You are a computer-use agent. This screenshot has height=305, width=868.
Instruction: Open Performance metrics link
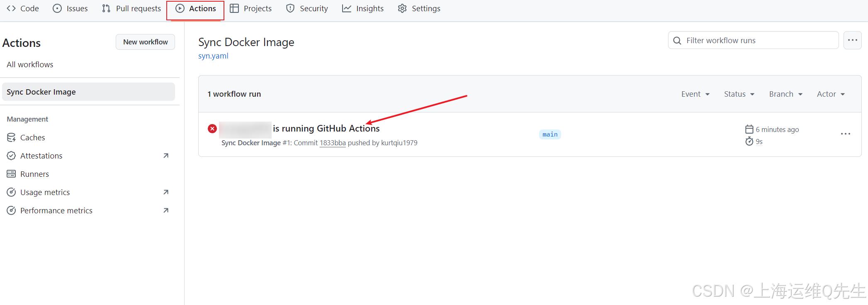point(56,210)
